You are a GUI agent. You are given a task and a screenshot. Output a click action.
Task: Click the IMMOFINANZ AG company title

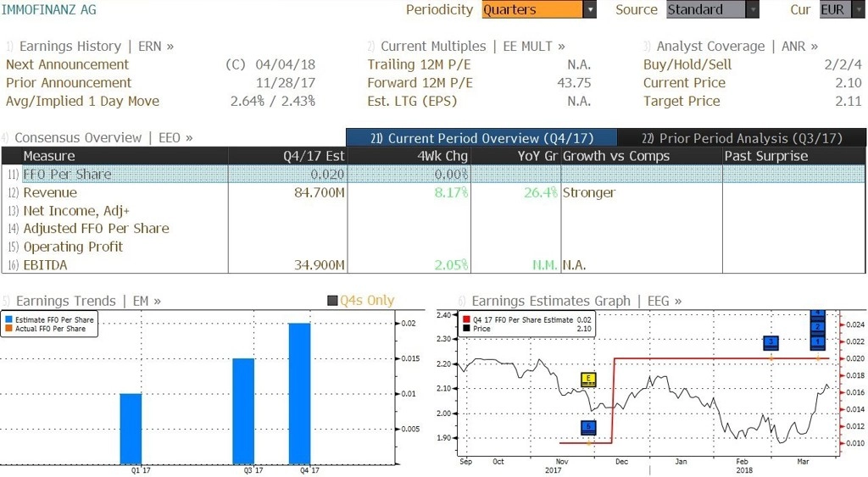(48, 9)
